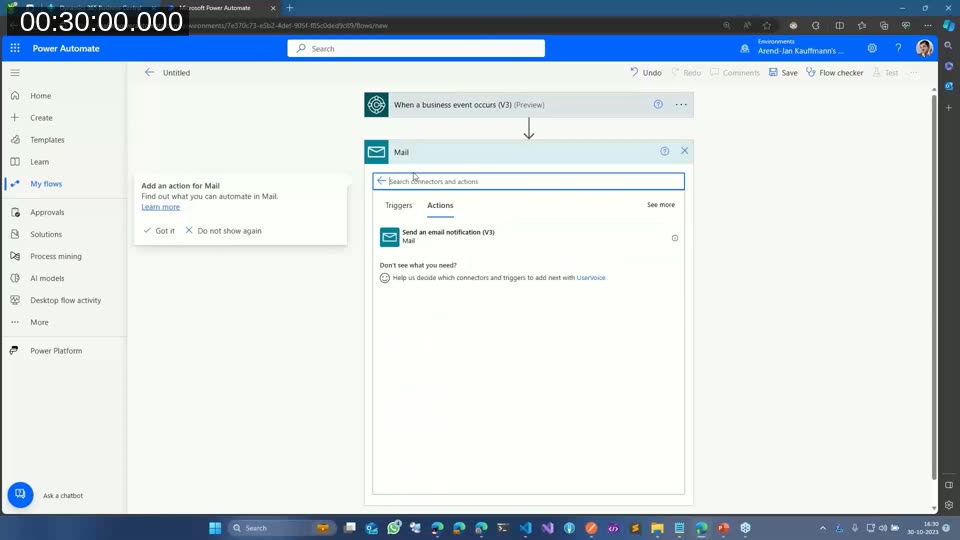Open Learn in the sidebar
The height and width of the screenshot is (540, 960).
pyautogui.click(x=39, y=162)
